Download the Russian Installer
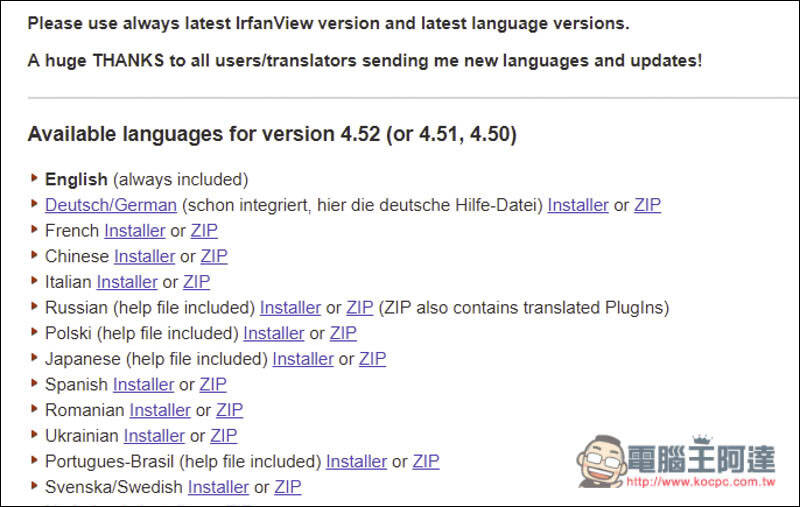Viewport: 800px width, 507px height. click(290, 308)
